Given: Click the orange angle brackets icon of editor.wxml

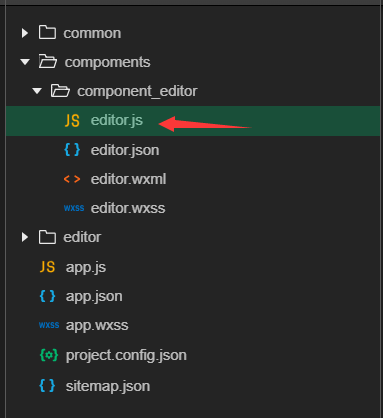Looking at the screenshot, I should pyautogui.click(x=72, y=179).
